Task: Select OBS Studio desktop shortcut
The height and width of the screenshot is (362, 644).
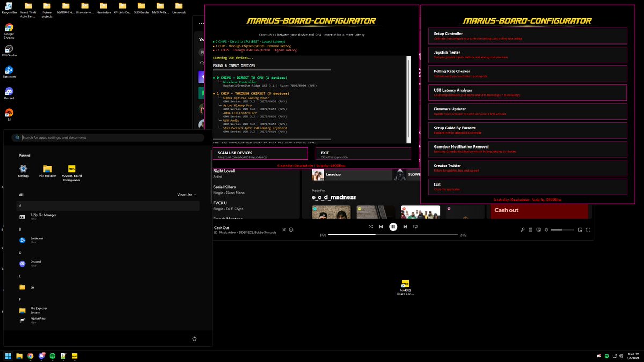Action: coord(9,51)
